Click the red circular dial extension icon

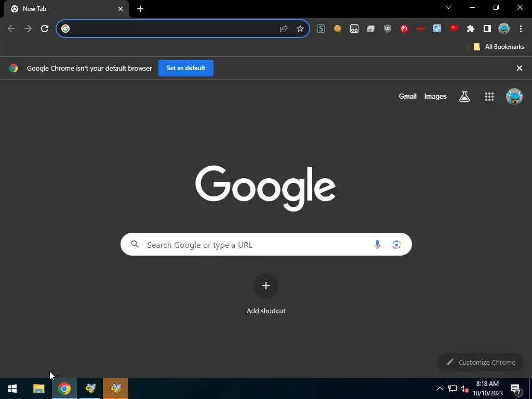[x=404, y=29]
